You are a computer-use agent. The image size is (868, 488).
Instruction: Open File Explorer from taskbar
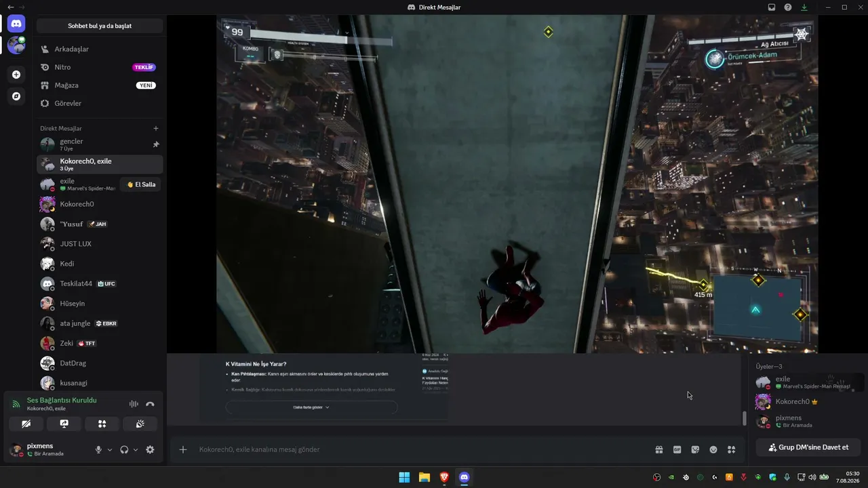[424, 477]
